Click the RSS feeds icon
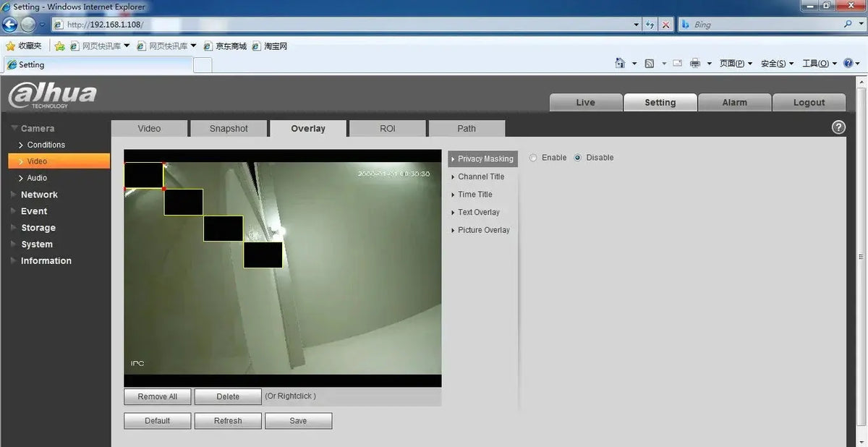The height and width of the screenshot is (447, 868). click(649, 64)
